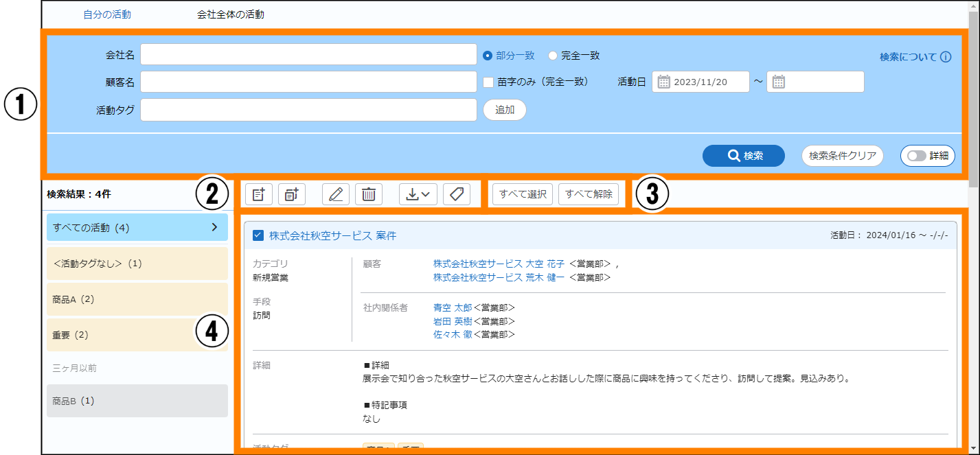The image size is (980, 455).
Task: Uncheck the 株式会社秋空サービス 案件 checkbox
Action: click(258, 235)
